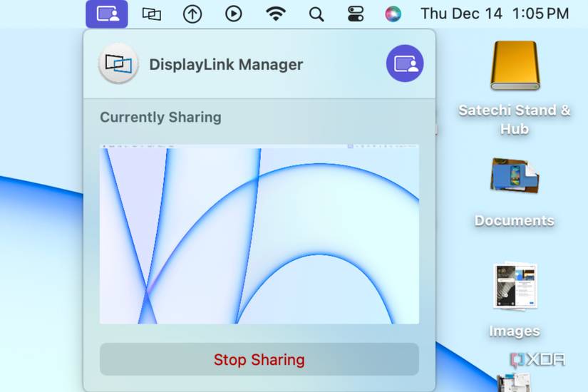Click the DisplayLink Manager title text
This screenshot has width=588, height=392.
(x=226, y=65)
